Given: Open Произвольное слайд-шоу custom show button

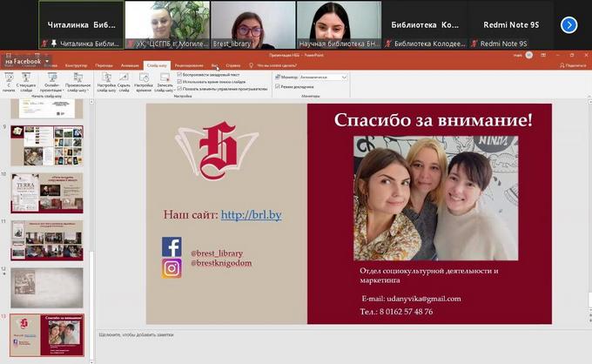Looking at the screenshot, I should [77, 82].
